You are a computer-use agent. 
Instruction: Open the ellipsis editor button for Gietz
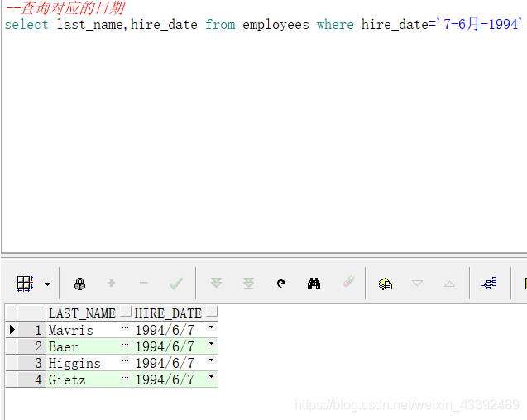click(126, 377)
